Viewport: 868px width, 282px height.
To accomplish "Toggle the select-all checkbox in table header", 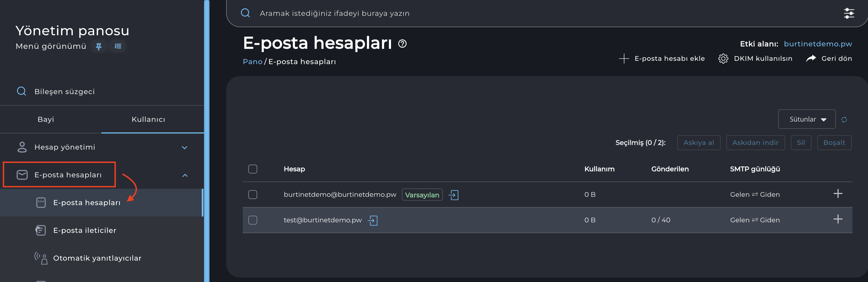I will [253, 169].
